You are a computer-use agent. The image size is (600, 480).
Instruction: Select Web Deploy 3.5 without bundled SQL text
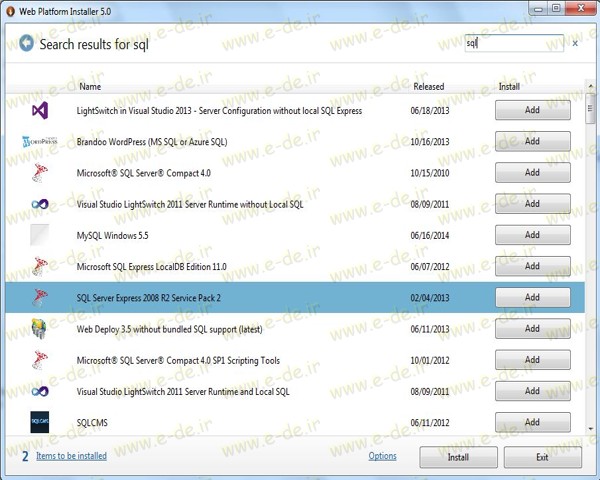pos(170,329)
